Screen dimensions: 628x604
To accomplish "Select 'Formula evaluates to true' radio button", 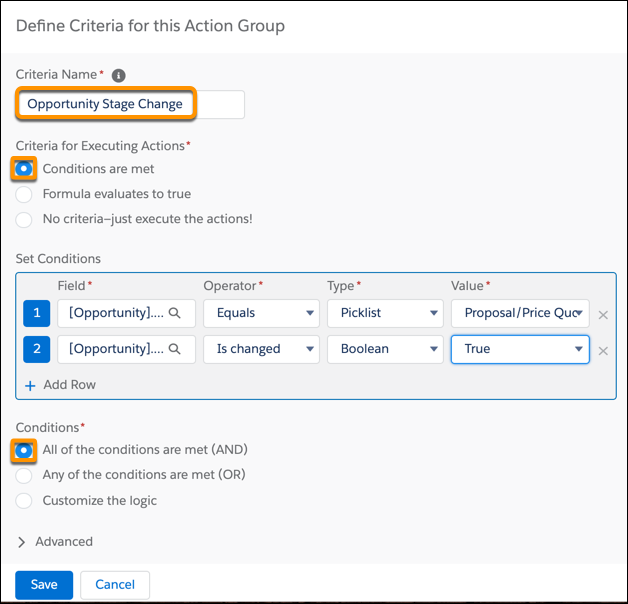I will coord(24,194).
